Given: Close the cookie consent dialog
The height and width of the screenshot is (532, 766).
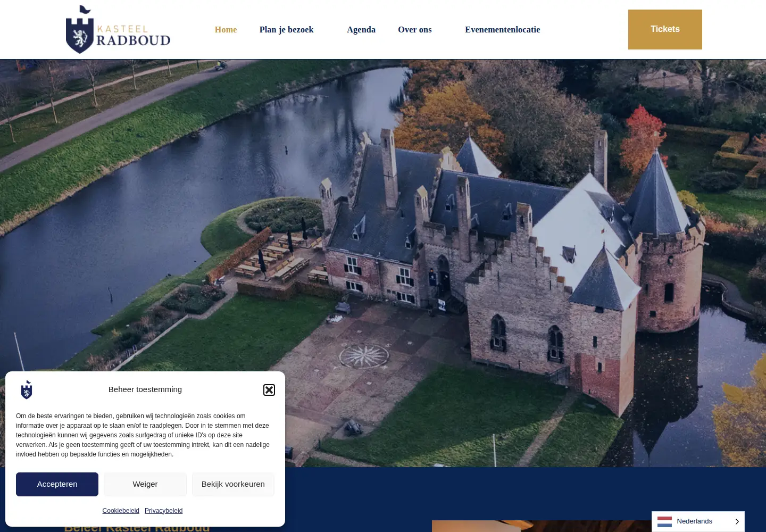Looking at the screenshot, I should [269, 390].
